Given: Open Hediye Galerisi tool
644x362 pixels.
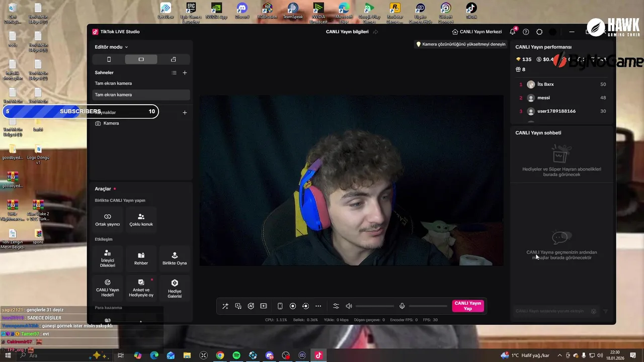Looking at the screenshot, I should [x=175, y=287].
